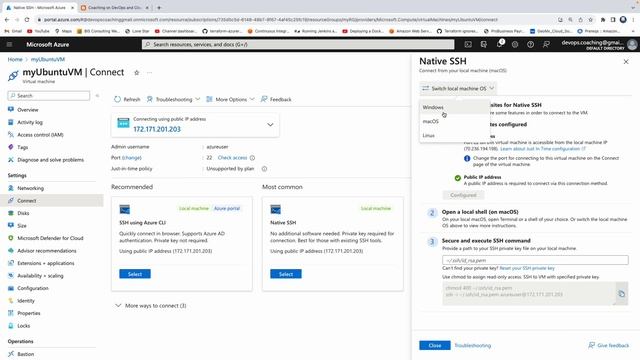Open the notifications bell
640x360 pixels.
point(500,44)
